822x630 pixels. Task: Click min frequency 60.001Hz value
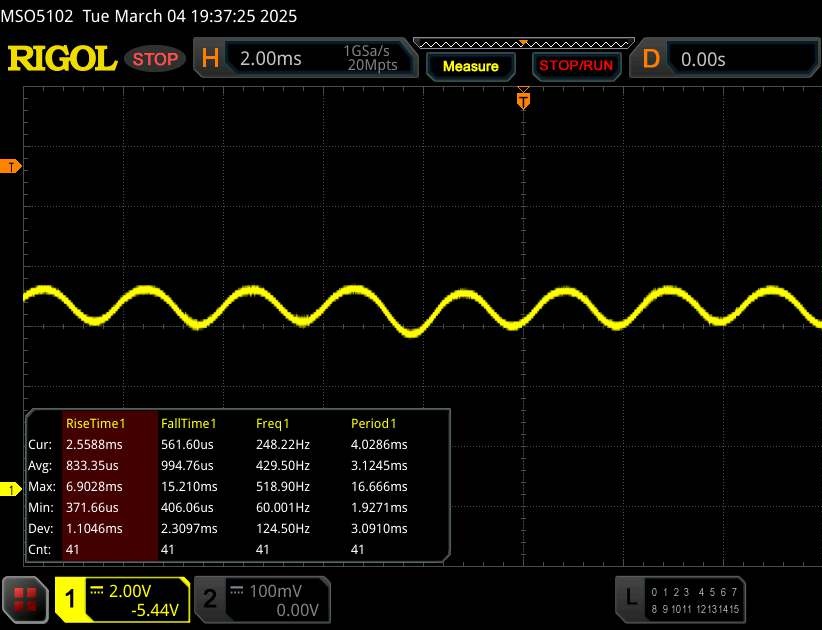(283, 507)
